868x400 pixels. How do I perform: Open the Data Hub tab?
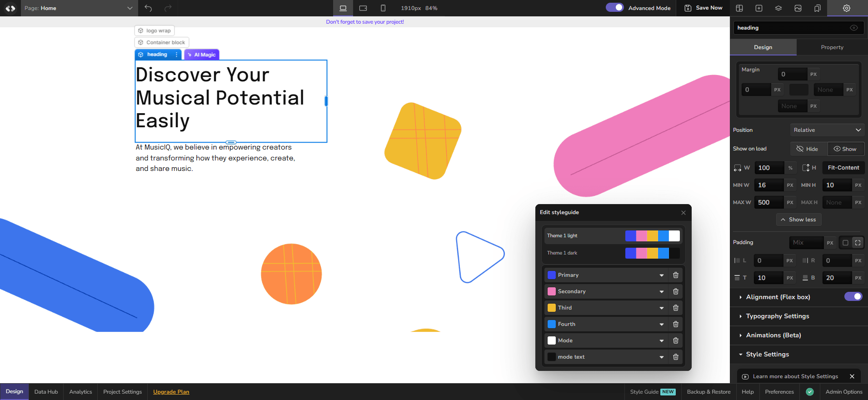[x=46, y=392]
